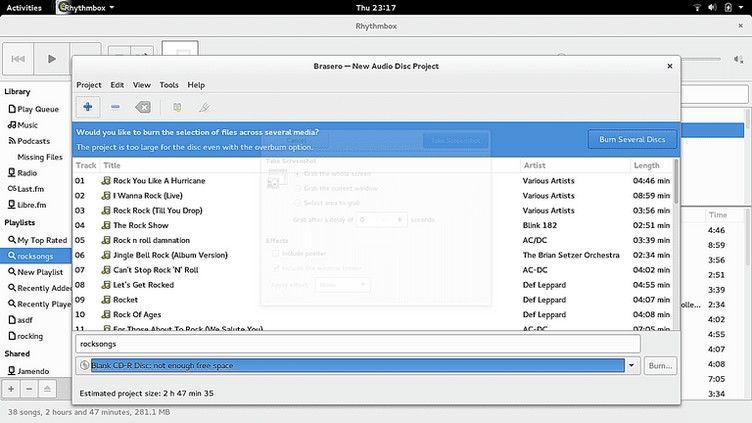The image size is (752, 423).
Task: Open the Help menu
Action: [196, 85]
